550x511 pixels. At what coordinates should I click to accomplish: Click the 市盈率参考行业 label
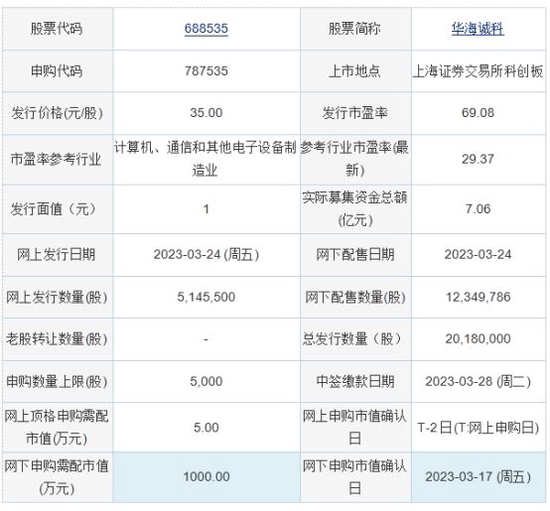(56, 159)
